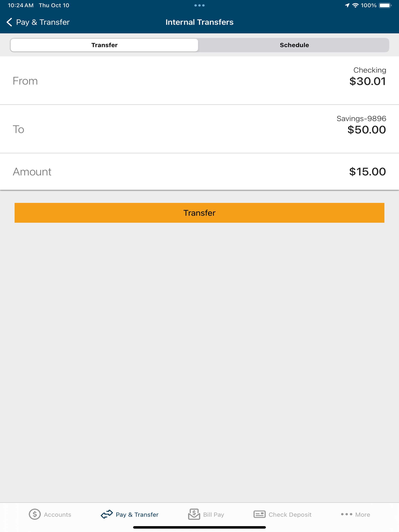
Task: Tap the back chevron arrow icon
Action: (9, 22)
